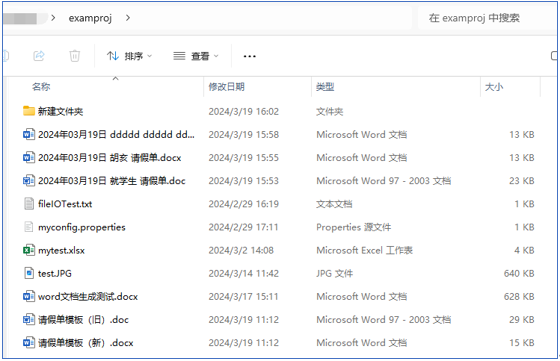
Task: Click Properties 源文件 type cell
Action: coord(354,227)
